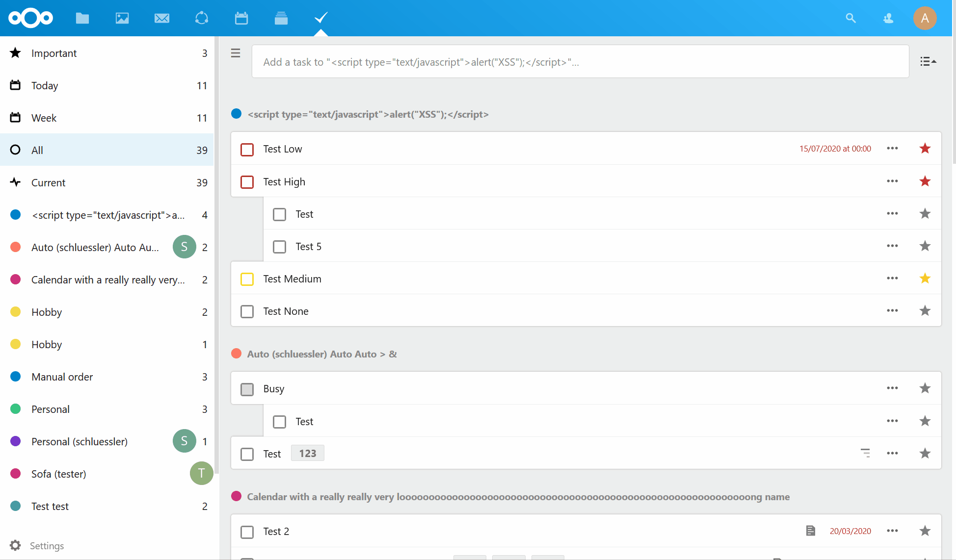Image resolution: width=956 pixels, height=560 pixels.
Task: Focus the Add a task input field
Action: [x=579, y=62]
